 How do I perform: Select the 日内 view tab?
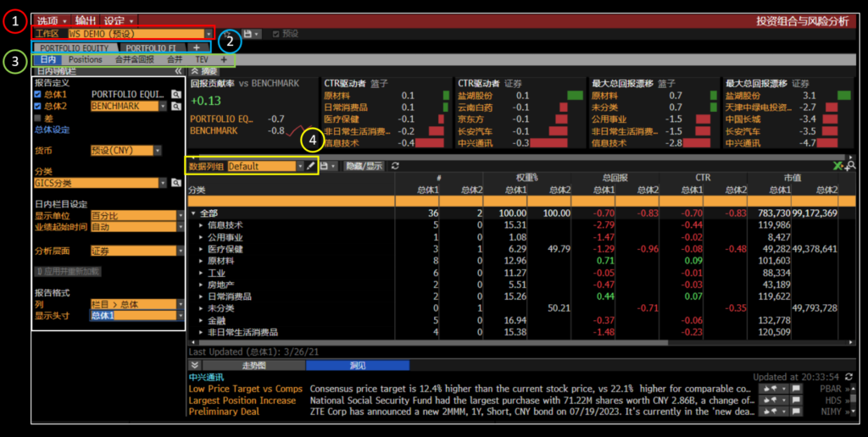tap(47, 59)
